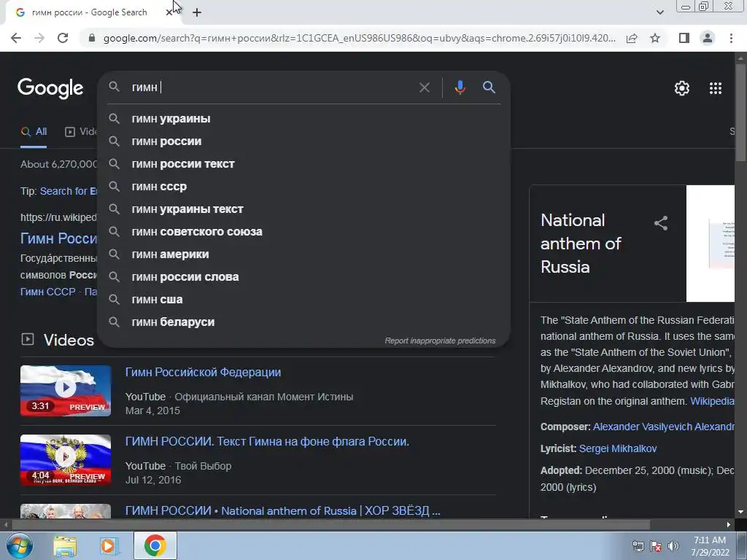Image resolution: width=747 pixels, height=560 pixels.
Task: Clear the search box with the X
Action: click(x=424, y=87)
